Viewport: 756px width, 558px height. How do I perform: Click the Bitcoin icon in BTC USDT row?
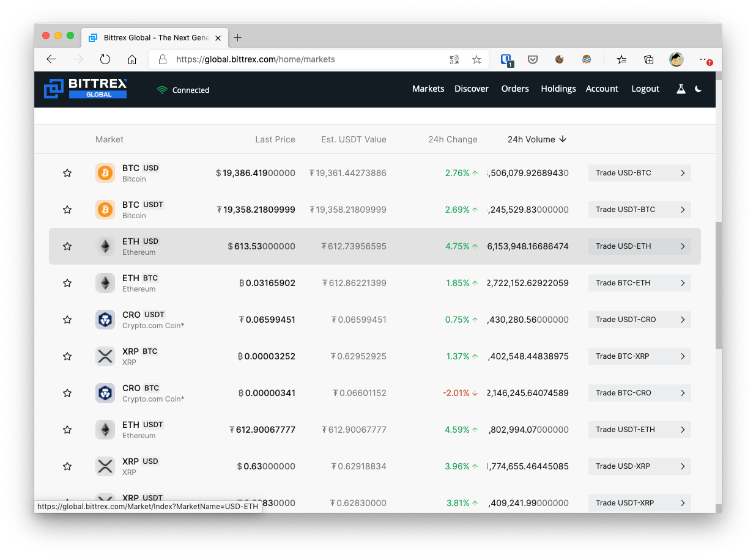[x=105, y=210]
